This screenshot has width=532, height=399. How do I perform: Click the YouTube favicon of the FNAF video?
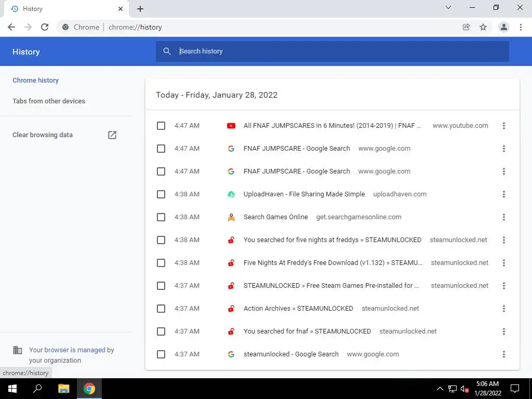click(231, 126)
